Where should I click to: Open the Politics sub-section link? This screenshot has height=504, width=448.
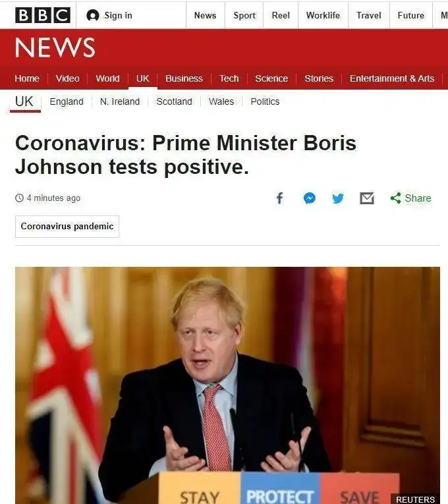[265, 101]
